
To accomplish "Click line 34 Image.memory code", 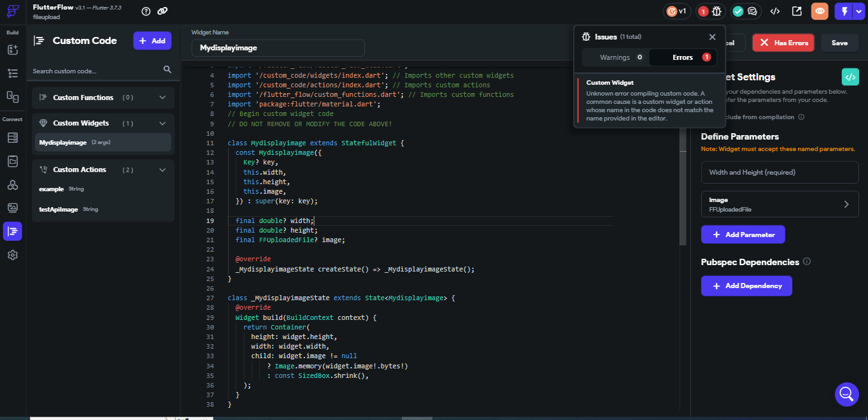I will pos(338,366).
